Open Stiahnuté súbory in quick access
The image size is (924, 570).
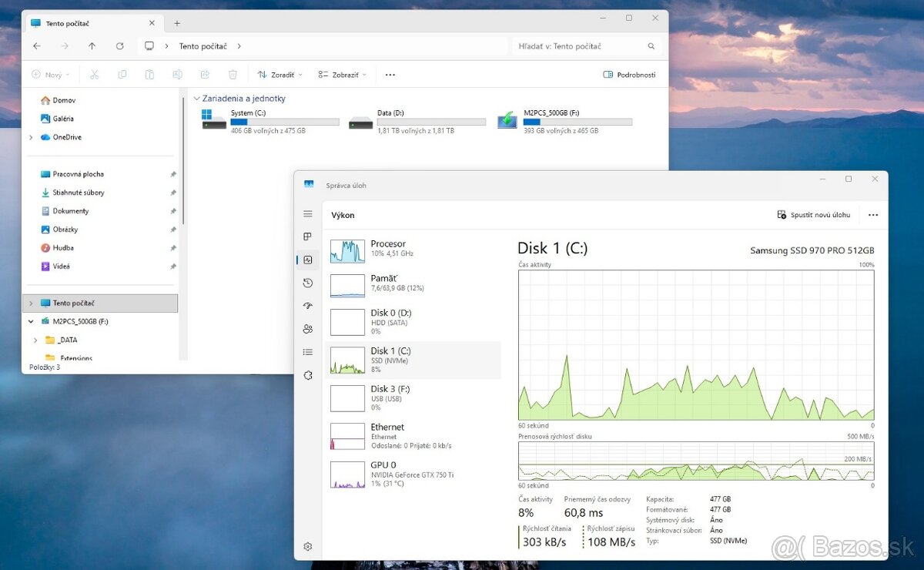click(79, 193)
